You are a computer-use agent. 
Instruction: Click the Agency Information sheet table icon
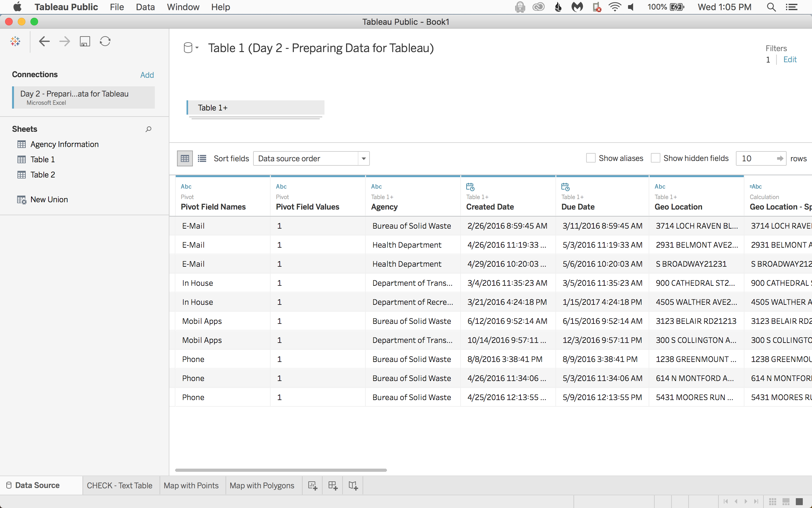[22, 144]
